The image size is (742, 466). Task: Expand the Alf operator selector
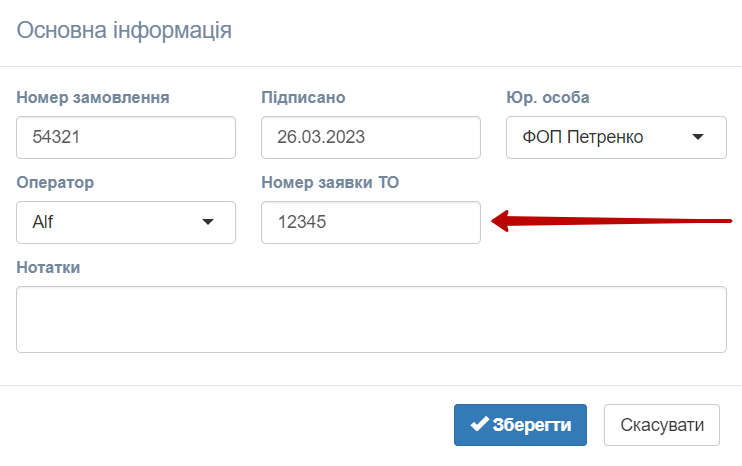click(126, 222)
